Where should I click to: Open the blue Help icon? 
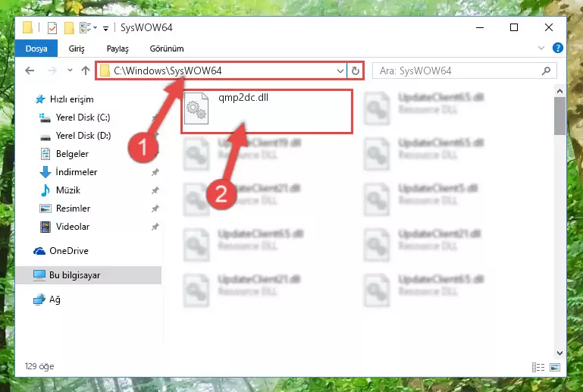558,48
